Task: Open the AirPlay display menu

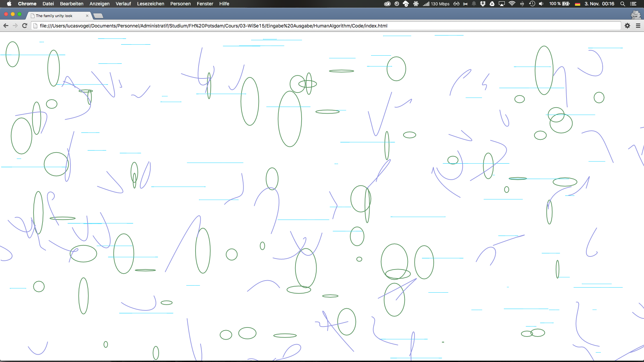Action: click(502, 4)
